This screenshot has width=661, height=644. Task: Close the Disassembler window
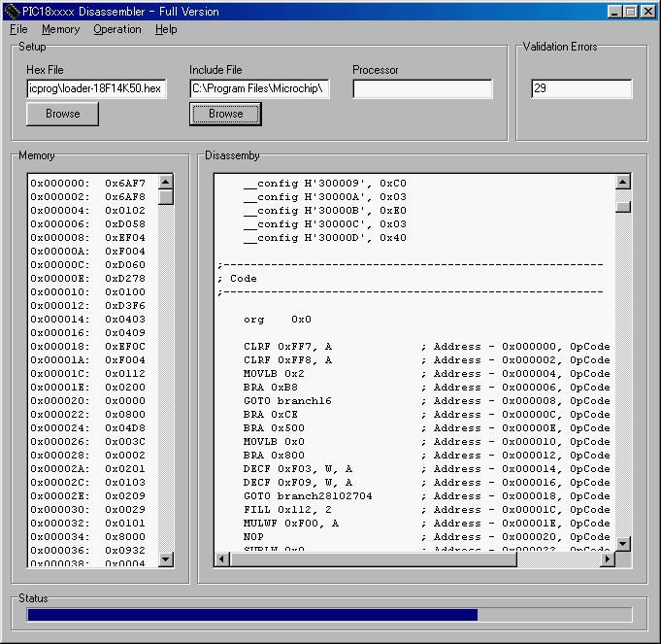648,12
